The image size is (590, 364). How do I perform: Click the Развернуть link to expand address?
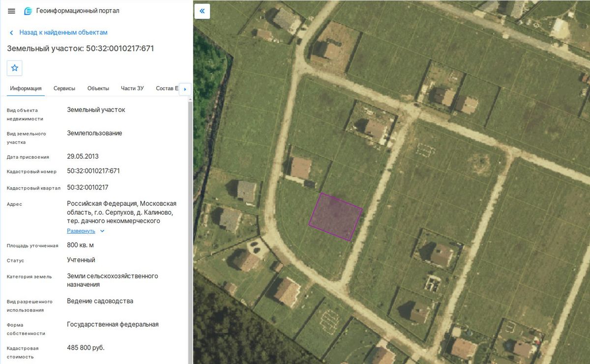click(81, 231)
